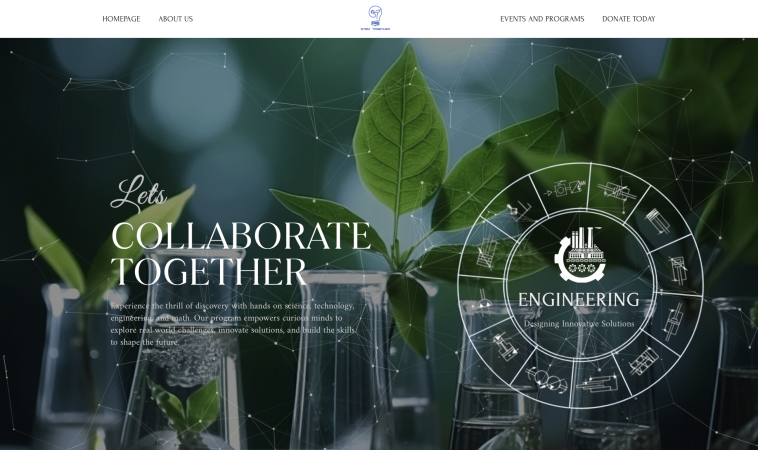Open Events and Programs menu item
This screenshot has width=758, height=450.
coord(542,19)
